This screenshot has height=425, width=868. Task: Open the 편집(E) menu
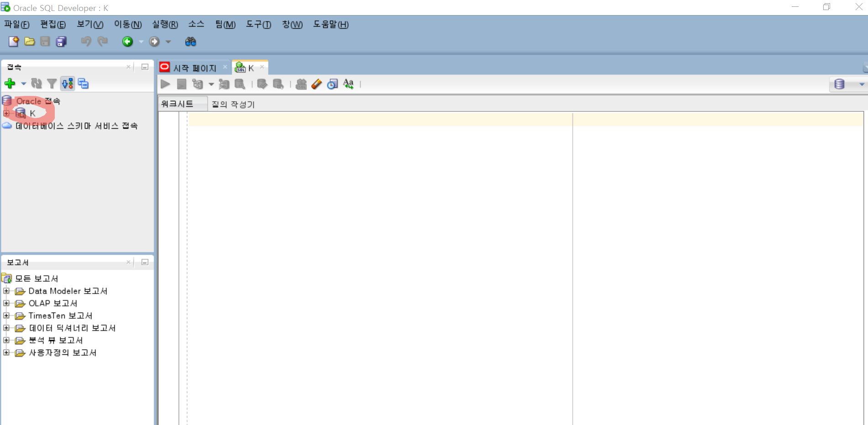[53, 24]
